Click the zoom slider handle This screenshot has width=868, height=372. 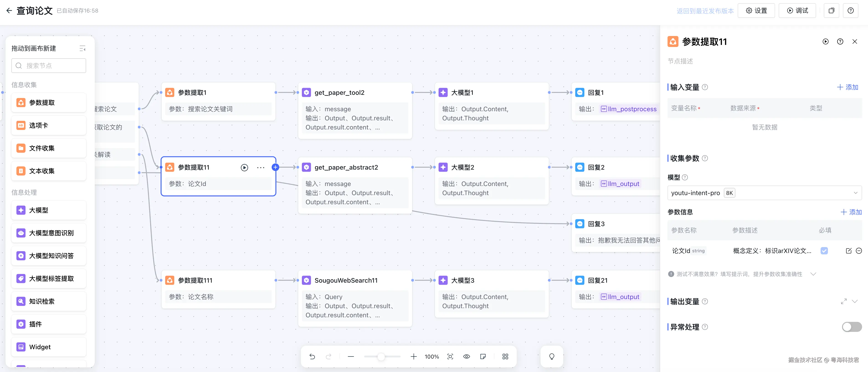(x=381, y=356)
